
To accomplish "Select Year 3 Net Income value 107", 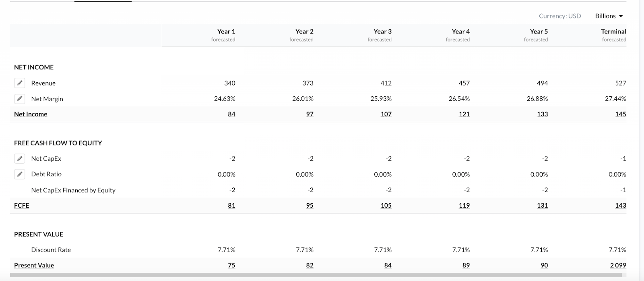I will 386,114.
